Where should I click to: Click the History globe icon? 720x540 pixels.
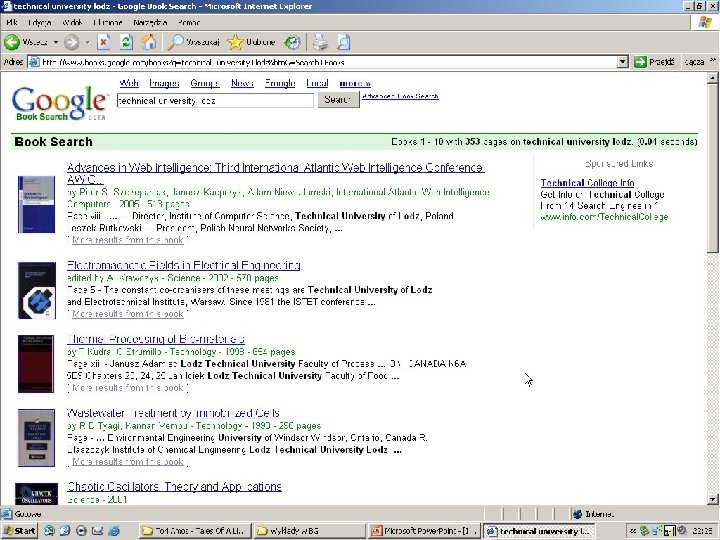[292, 42]
